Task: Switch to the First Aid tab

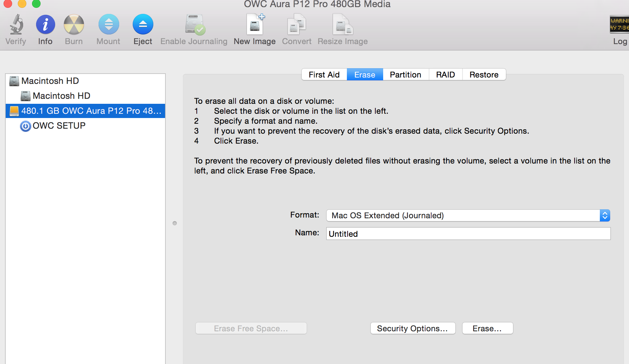Action: 324,75
